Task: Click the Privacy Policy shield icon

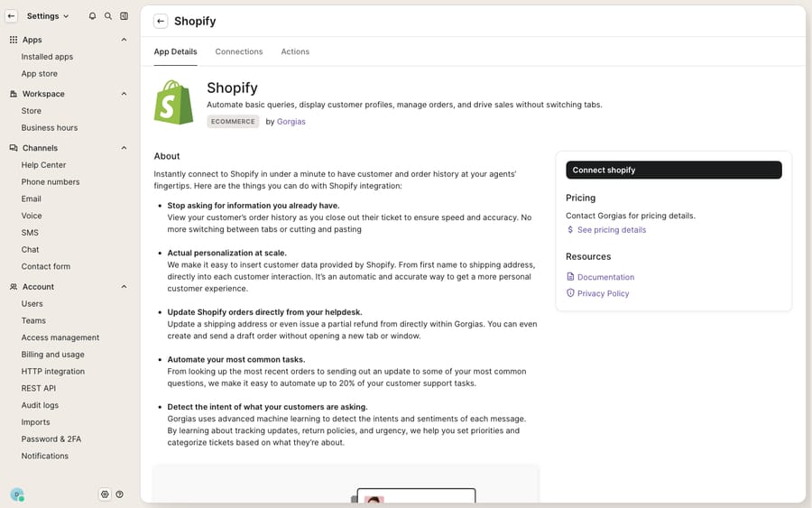Action: pyautogui.click(x=570, y=292)
